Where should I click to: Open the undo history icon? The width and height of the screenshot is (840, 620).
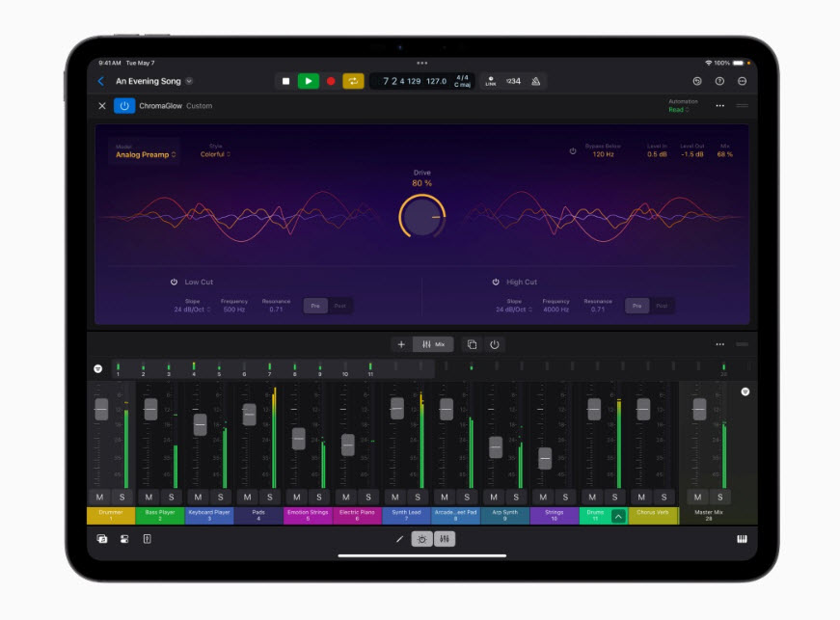coord(697,81)
